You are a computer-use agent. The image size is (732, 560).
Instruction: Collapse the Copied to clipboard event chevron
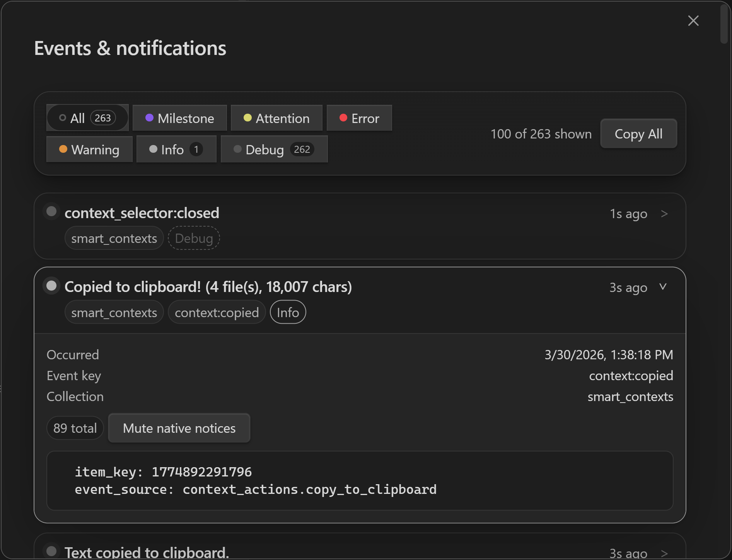663,287
